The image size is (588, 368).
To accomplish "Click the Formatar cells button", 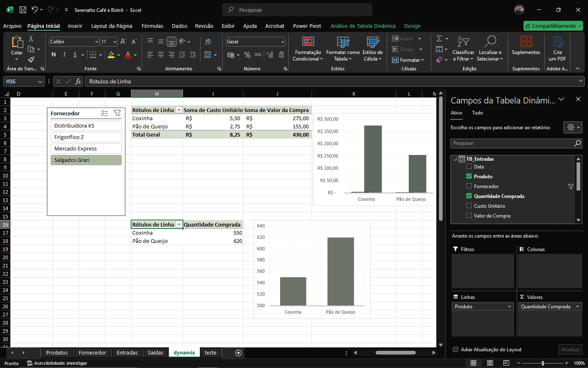I will [408, 60].
